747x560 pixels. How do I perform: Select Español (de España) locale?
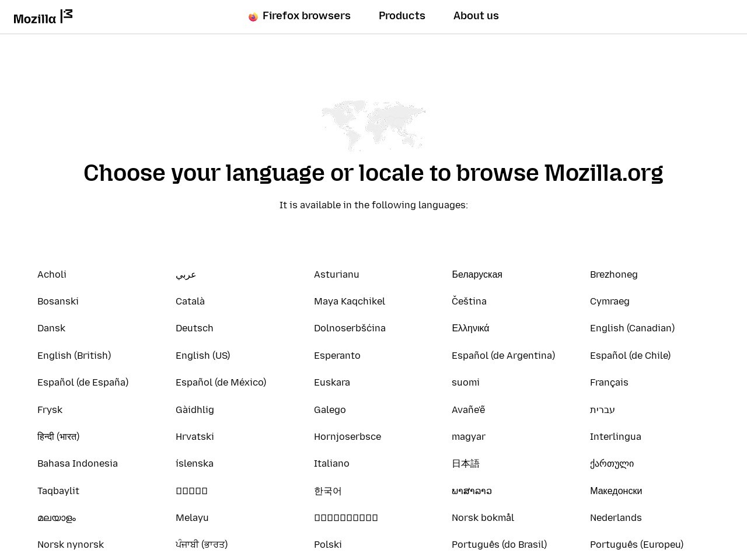pyautogui.click(x=83, y=382)
